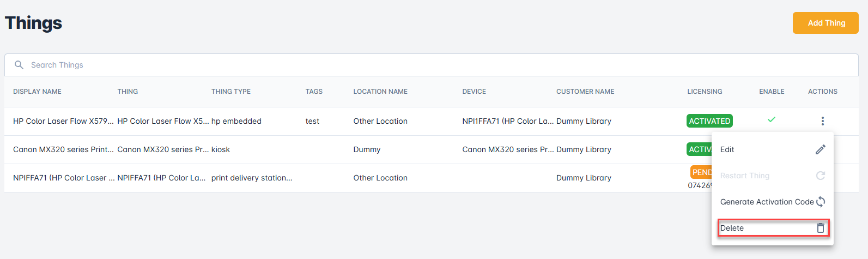Click the trash can icon in the menu

click(x=820, y=228)
